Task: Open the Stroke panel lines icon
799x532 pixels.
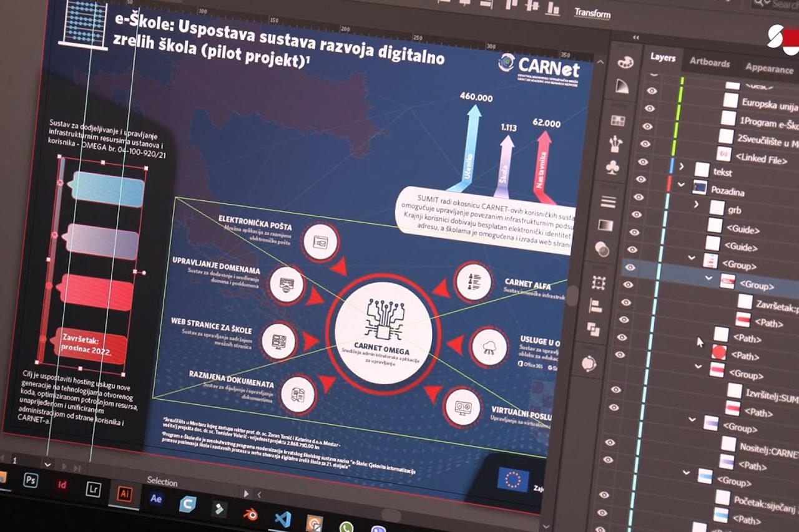Action: [x=608, y=201]
